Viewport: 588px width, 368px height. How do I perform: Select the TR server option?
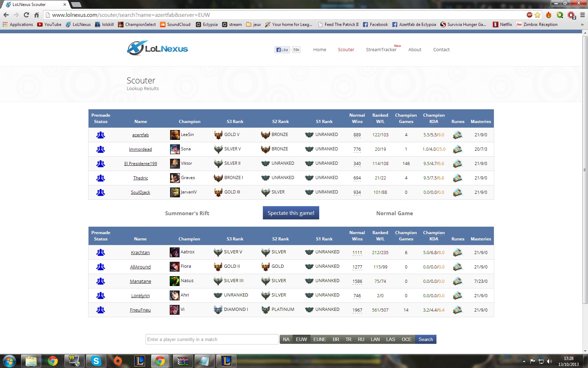(x=349, y=339)
